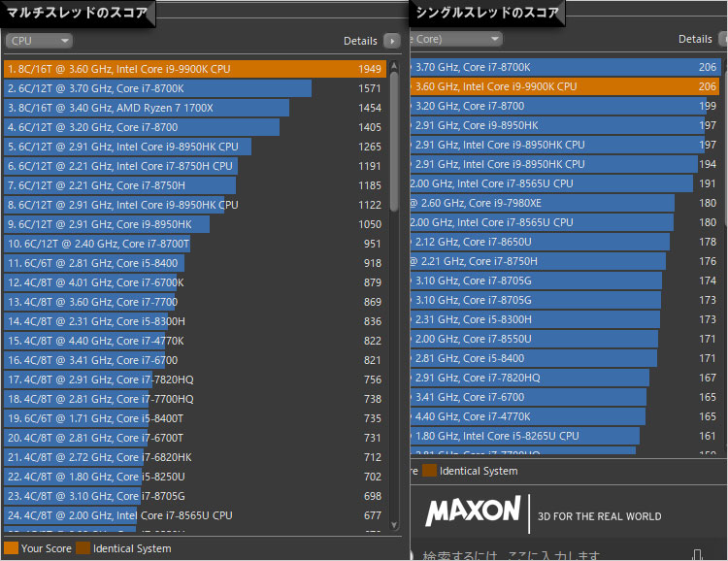
Task: Select single-thread row Core i7-8750H scoring 176
Action: (566, 261)
